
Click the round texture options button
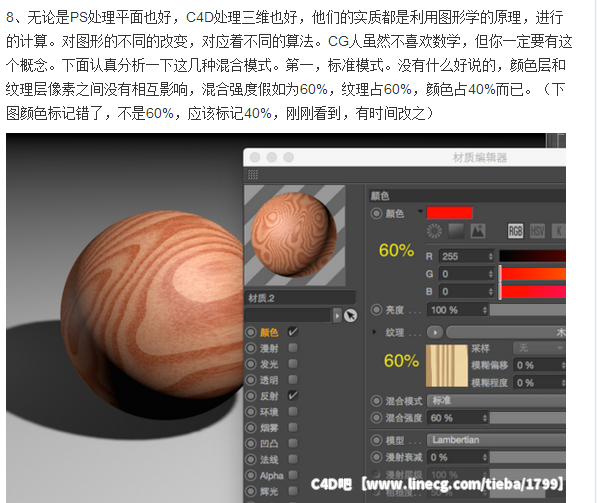(x=435, y=332)
